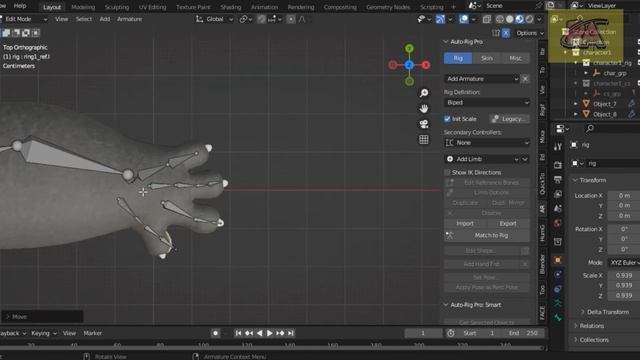Viewport: 640px width, 360px height.
Task: Click the Match to Rig button
Action: coord(487,236)
